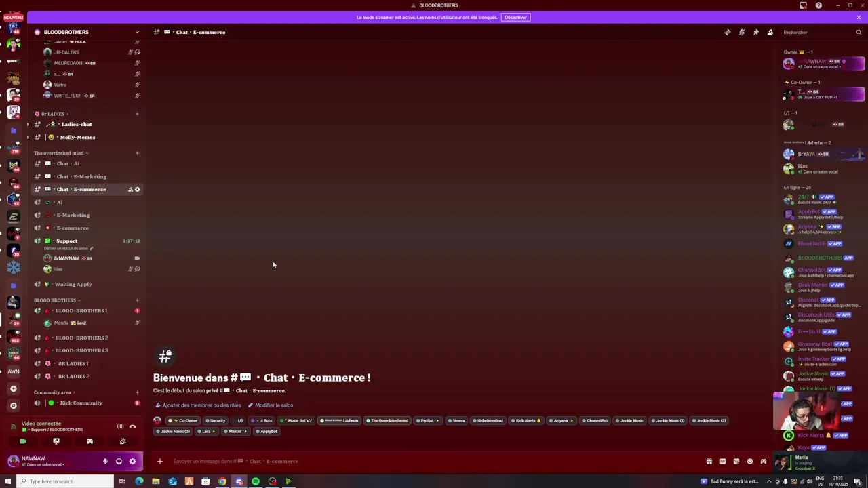Toggle the member list icon
This screenshot has height=488, width=868.
tap(770, 32)
